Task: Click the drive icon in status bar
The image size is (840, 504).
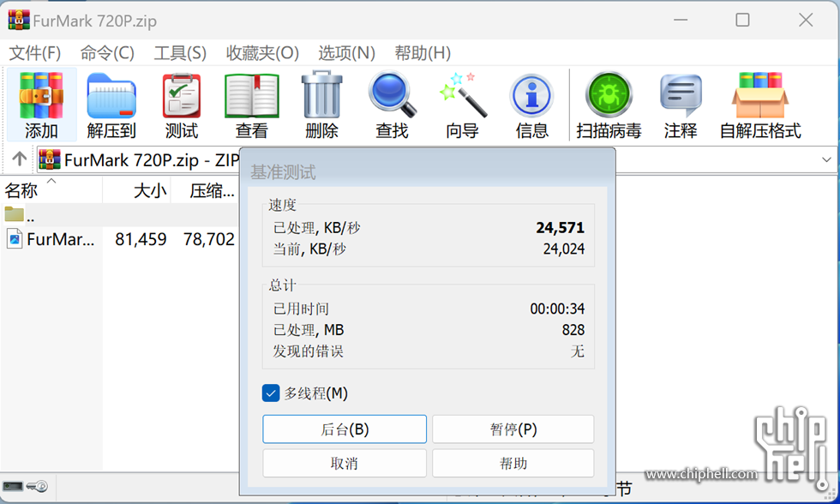Action: coord(13,486)
